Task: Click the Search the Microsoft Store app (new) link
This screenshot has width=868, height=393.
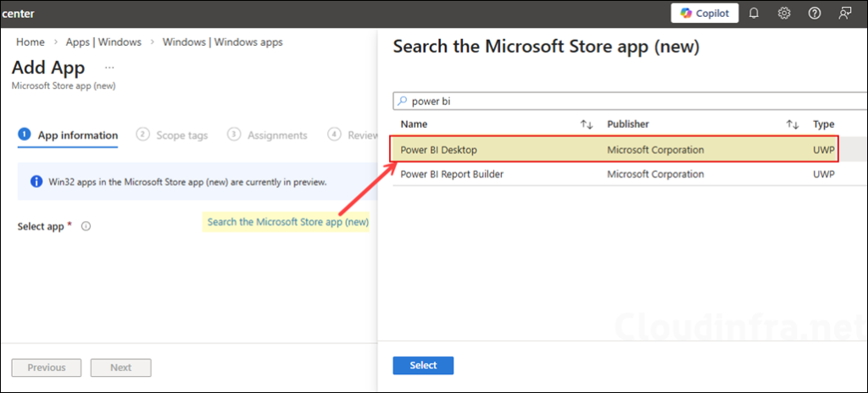Action: (288, 222)
